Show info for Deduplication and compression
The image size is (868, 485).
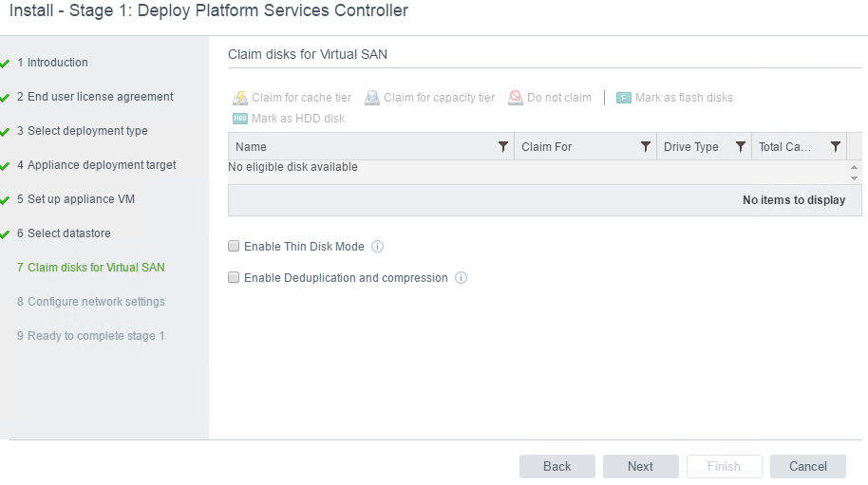(x=462, y=277)
